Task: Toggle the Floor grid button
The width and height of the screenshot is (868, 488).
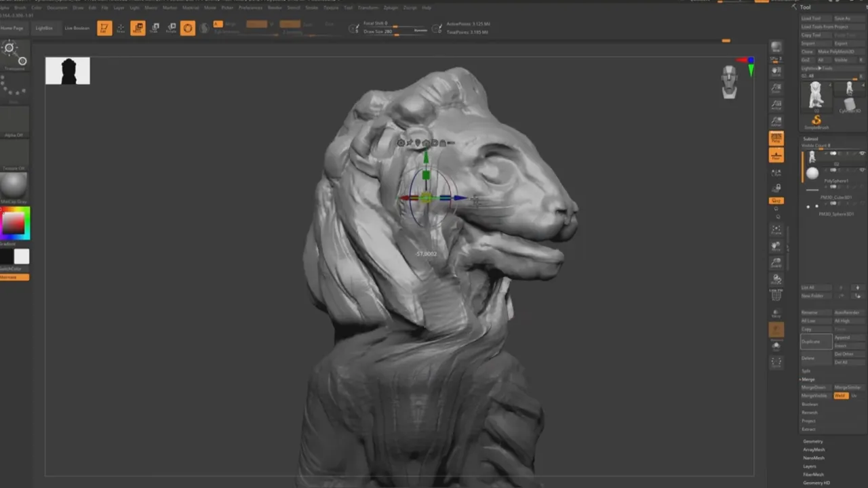Action: [x=776, y=155]
